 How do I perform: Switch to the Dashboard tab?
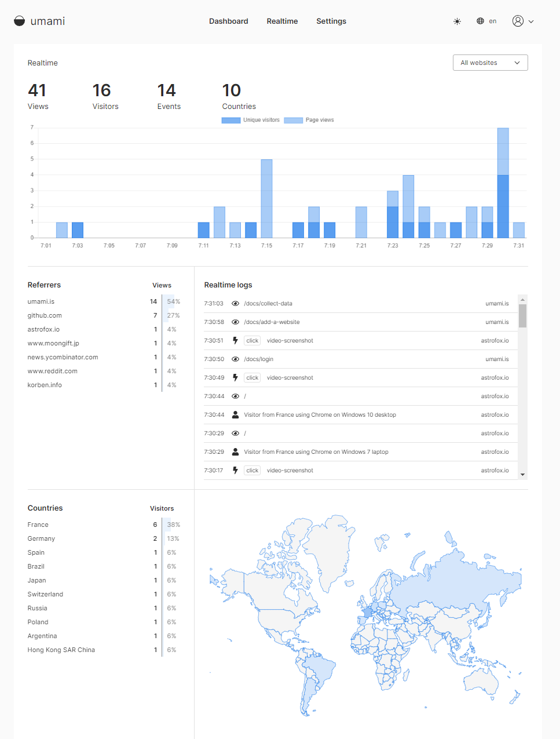tap(228, 21)
